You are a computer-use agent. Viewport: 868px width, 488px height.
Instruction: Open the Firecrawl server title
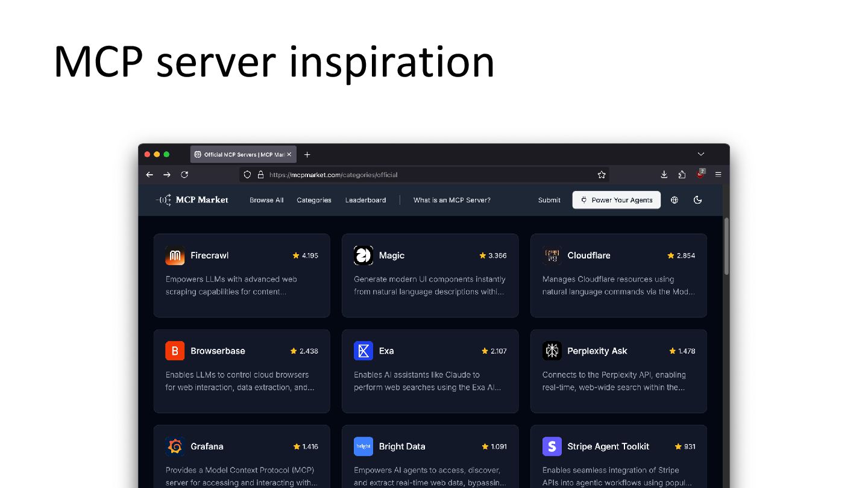(209, 255)
